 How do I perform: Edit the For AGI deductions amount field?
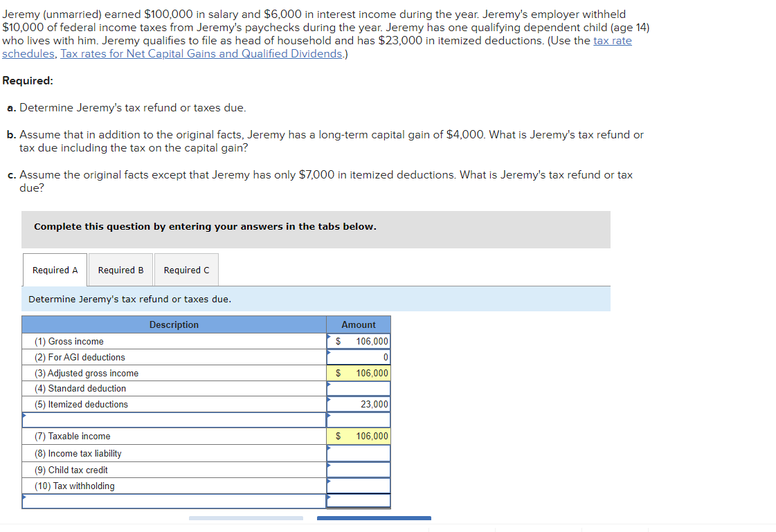coord(359,357)
